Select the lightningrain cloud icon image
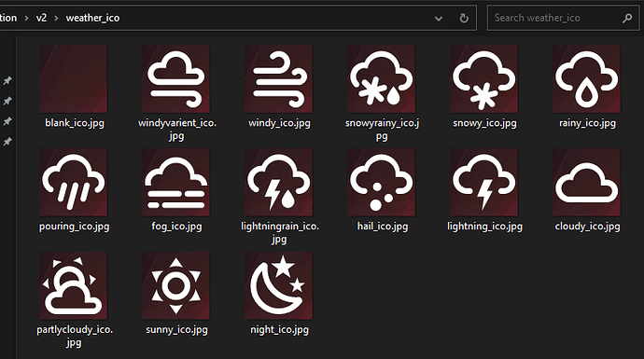The width and height of the screenshot is (644, 359). point(278,182)
